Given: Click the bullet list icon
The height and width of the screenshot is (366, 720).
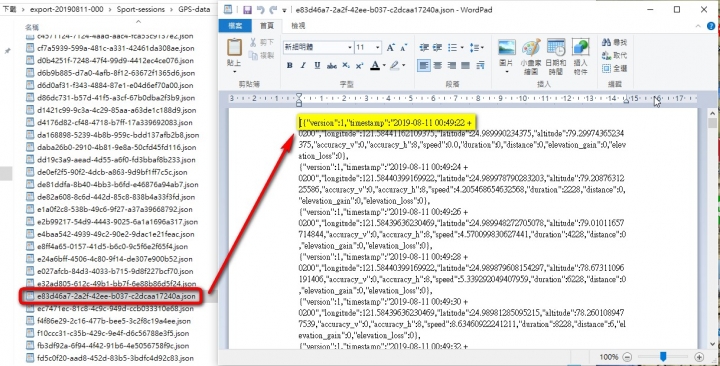Looking at the screenshot, I should 452,47.
